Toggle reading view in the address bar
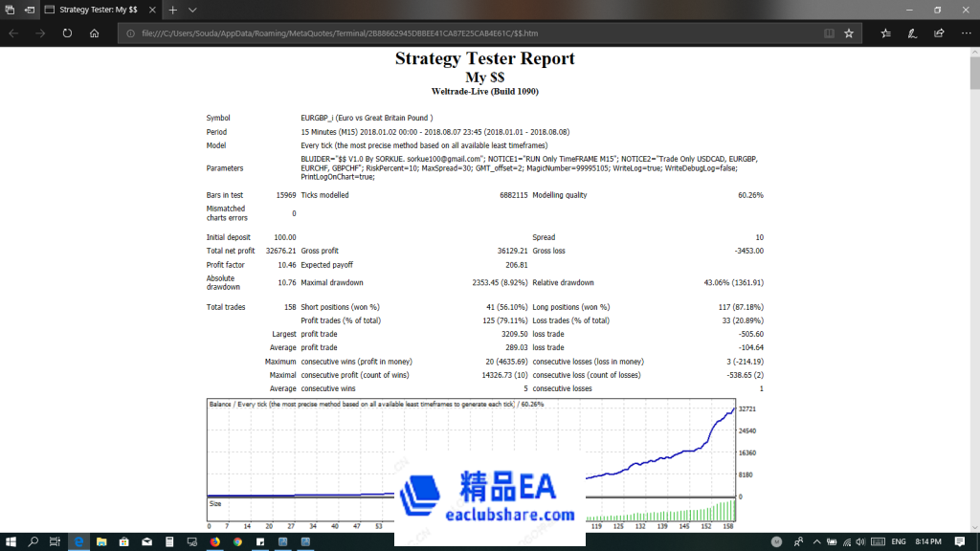 click(832, 32)
